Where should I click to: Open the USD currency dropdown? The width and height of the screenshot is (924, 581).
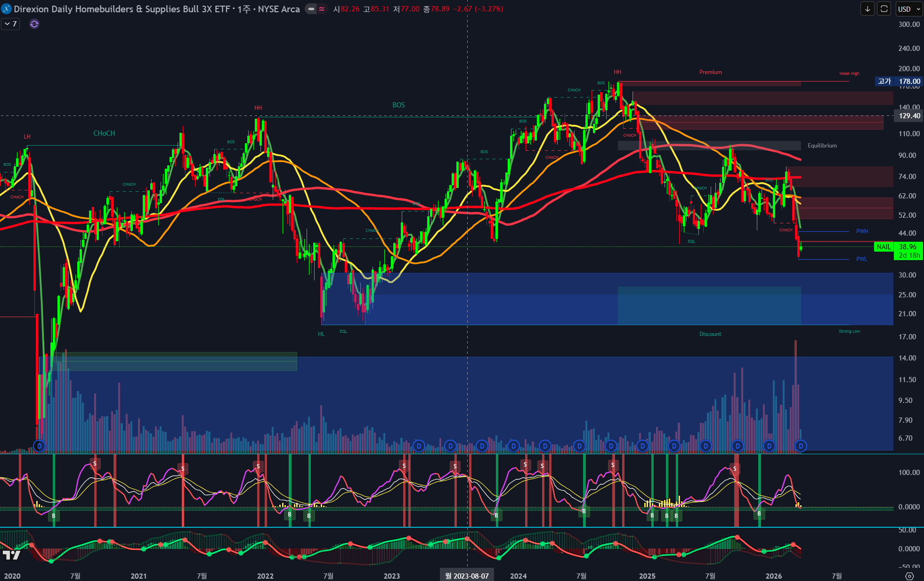click(x=908, y=9)
